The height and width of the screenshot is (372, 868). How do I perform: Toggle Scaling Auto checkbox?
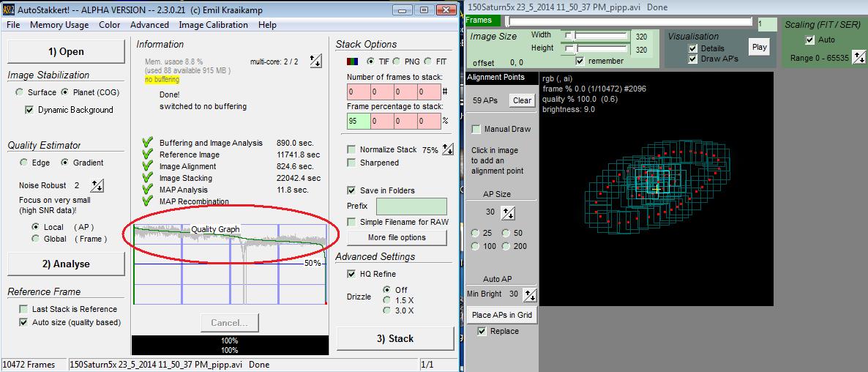point(810,40)
